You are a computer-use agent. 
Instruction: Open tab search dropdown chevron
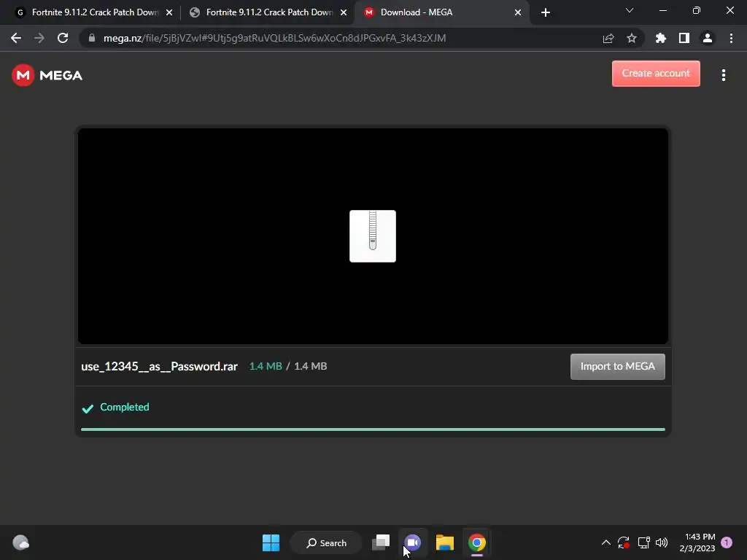tap(630, 10)
